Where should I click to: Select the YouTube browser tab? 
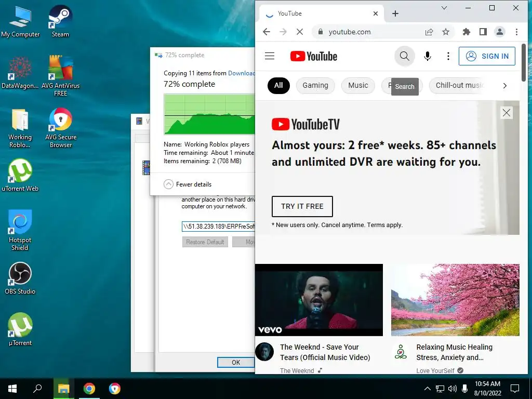pos(322,14)
